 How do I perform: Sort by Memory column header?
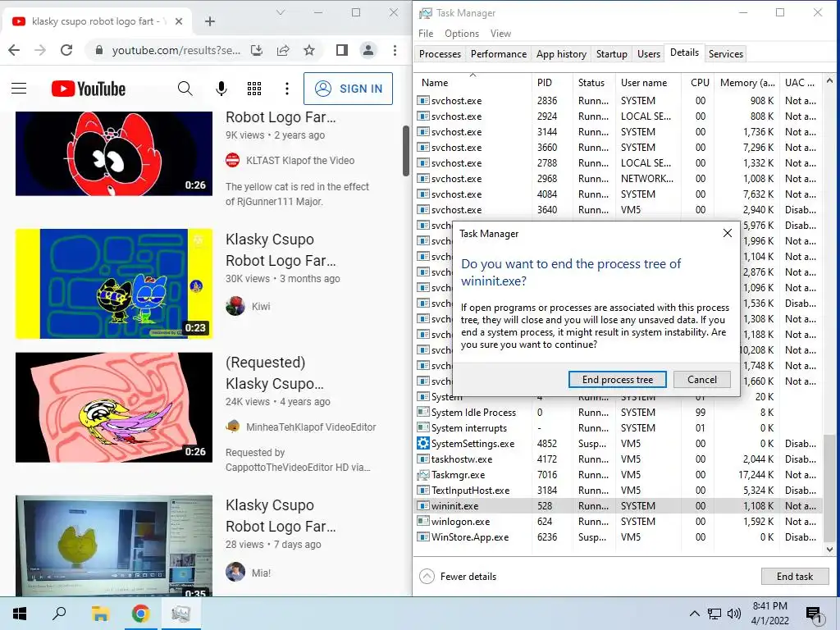pos(747,83)
